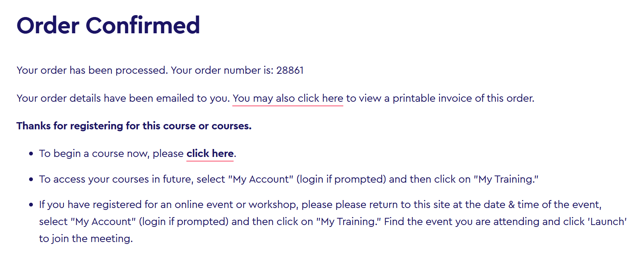Click the word 'Launch' in the last bullet
The image size is (644, 267).
(607, 222)
